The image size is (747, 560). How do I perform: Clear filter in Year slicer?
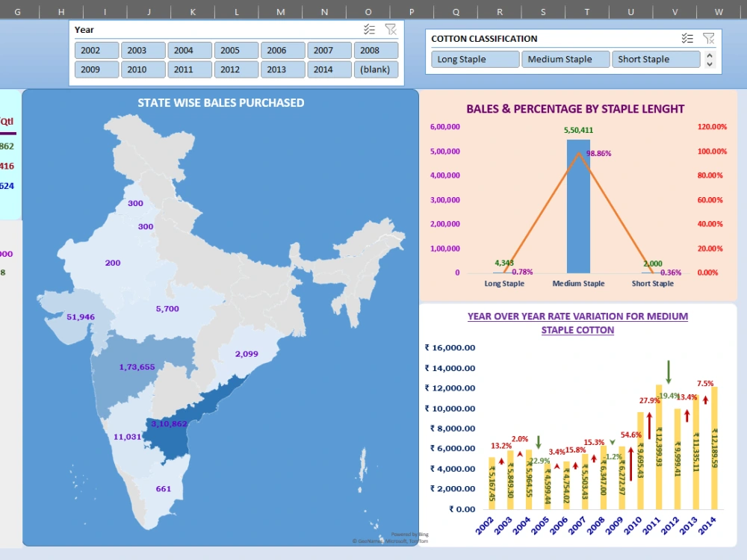pos(391,30)
